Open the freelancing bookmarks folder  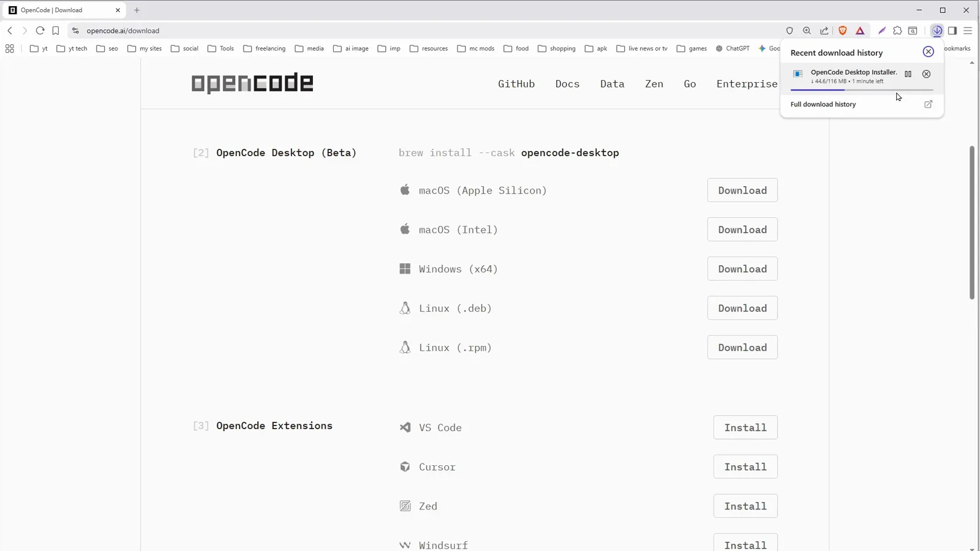(265, 48)
